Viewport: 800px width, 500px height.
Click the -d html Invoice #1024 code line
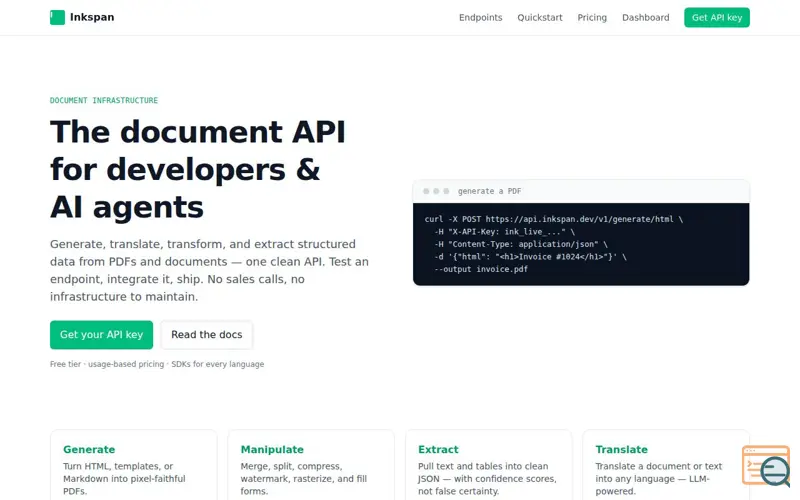[x=530, y=257]
